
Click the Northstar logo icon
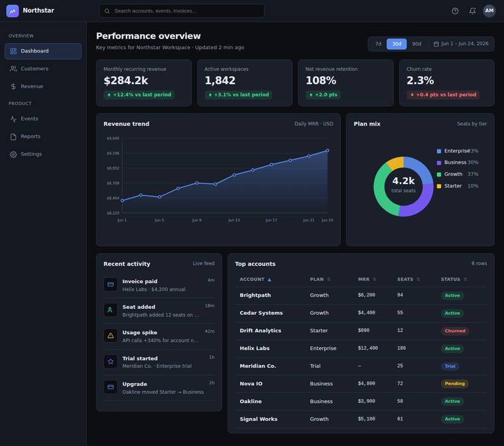point(13,11)
